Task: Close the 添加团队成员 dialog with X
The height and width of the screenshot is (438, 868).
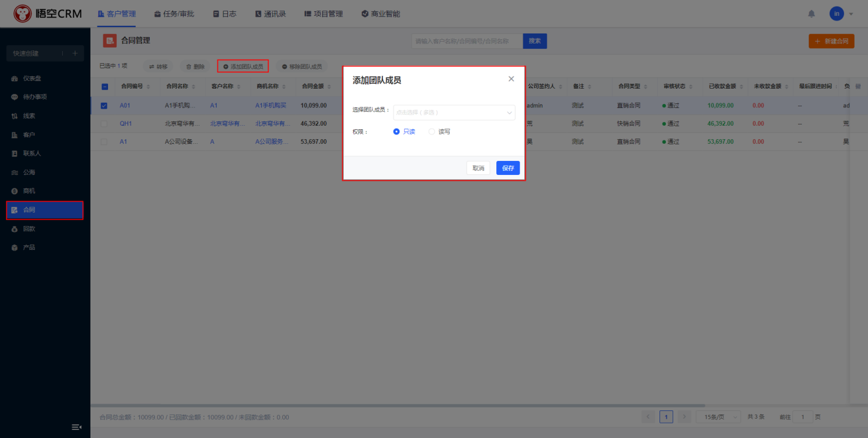Action: point(511,79)
